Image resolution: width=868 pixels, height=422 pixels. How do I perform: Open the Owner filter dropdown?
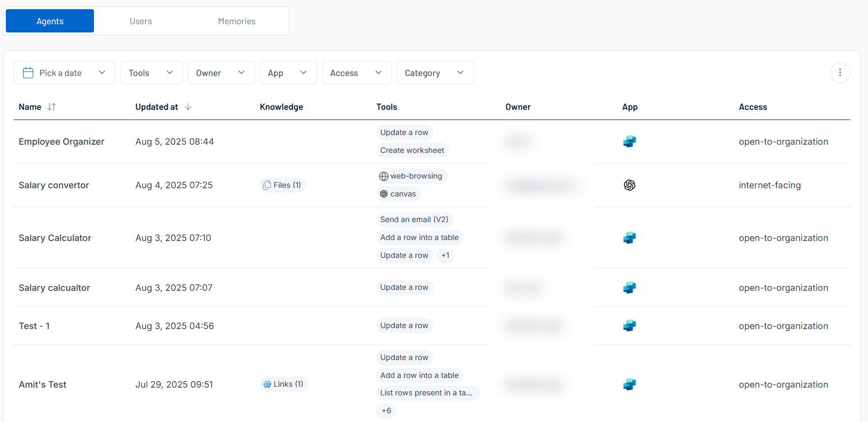[x=221, y=73]
